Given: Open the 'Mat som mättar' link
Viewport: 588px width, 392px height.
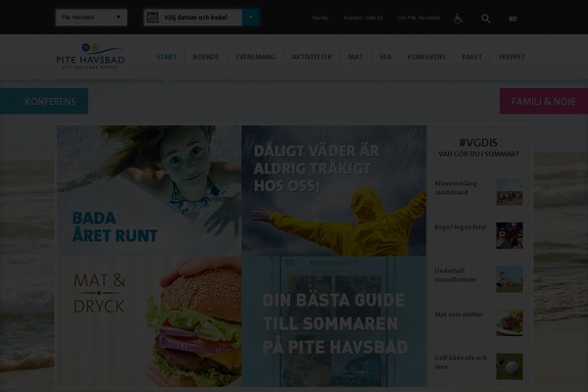Looking at the screenshot, I should [x=459, y=315].
